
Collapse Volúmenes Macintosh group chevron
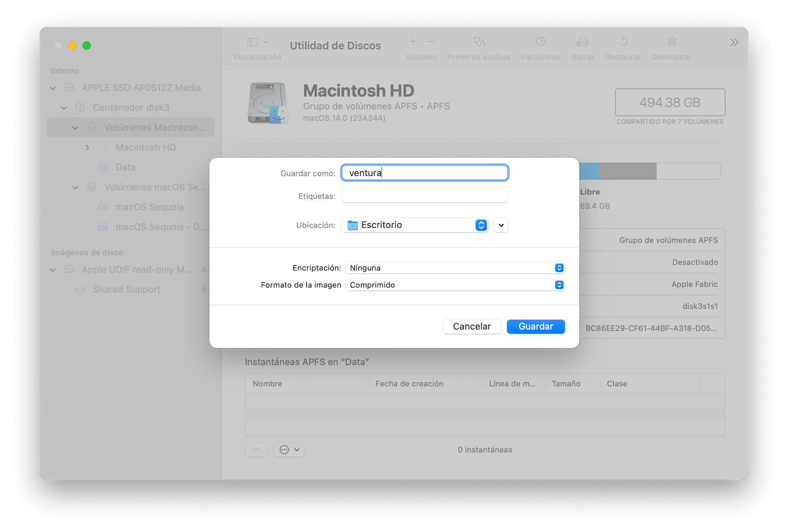(x=75, y=128)
